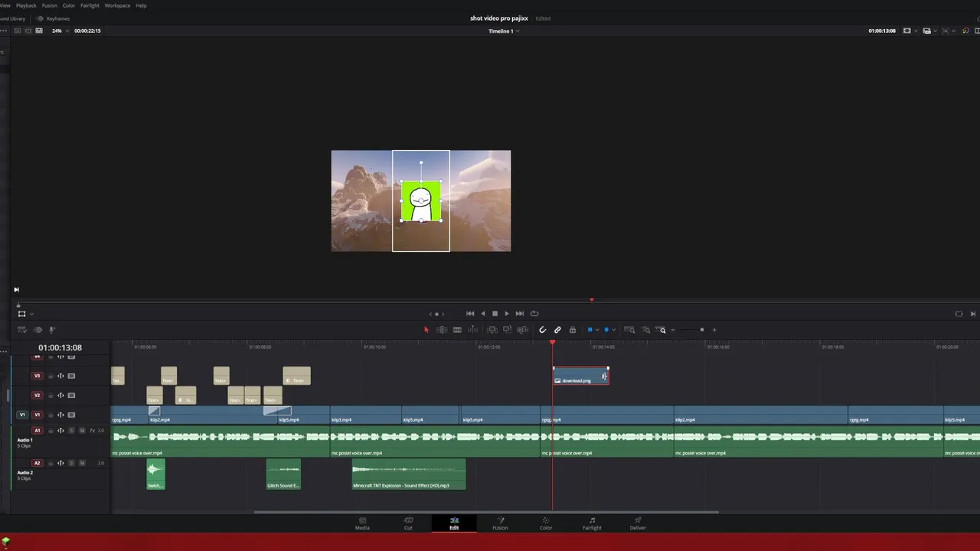Viewport: 980px width, 551px height.
Task: Open the Workspace menu
Action: pyautogui.click(x=117, y=5)
